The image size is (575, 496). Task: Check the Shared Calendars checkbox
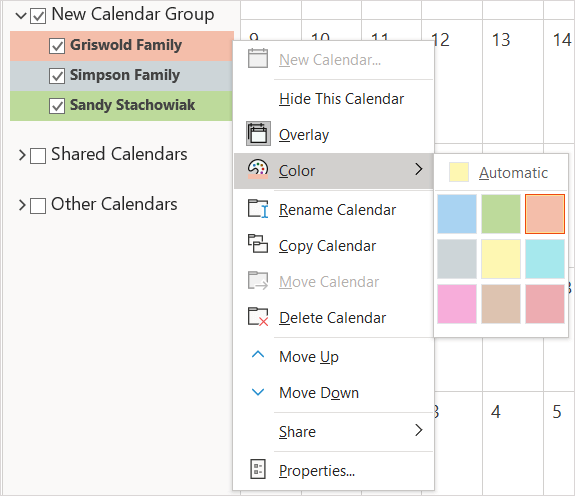click(x=38, y=156)
